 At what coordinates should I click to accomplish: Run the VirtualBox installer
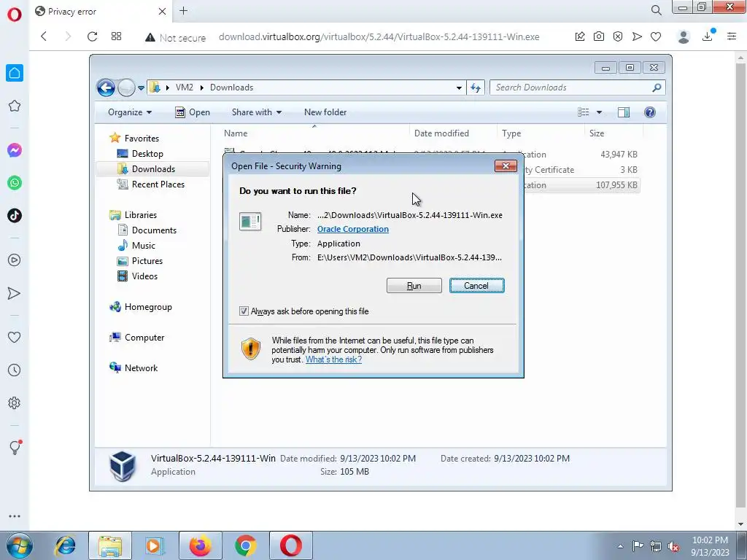click(414, 286)
